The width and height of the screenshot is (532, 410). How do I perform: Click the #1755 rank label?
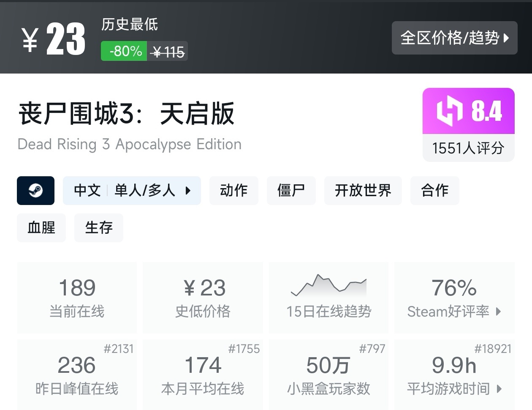pos(244,349)
